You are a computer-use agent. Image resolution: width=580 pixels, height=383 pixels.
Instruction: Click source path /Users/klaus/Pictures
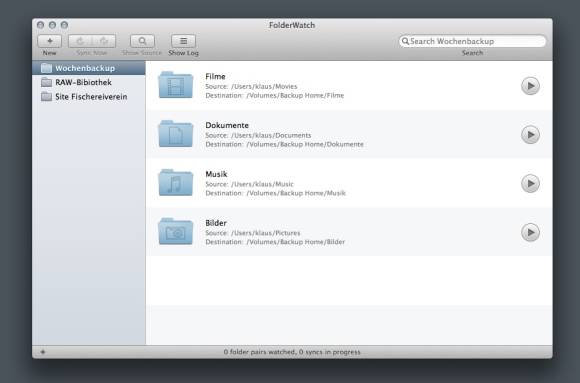(x=266, y=233)
